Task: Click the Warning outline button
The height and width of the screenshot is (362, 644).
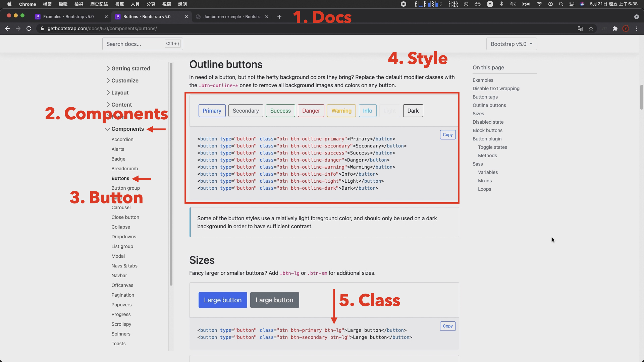Action: pyautogui.click(x=341, y=111)
